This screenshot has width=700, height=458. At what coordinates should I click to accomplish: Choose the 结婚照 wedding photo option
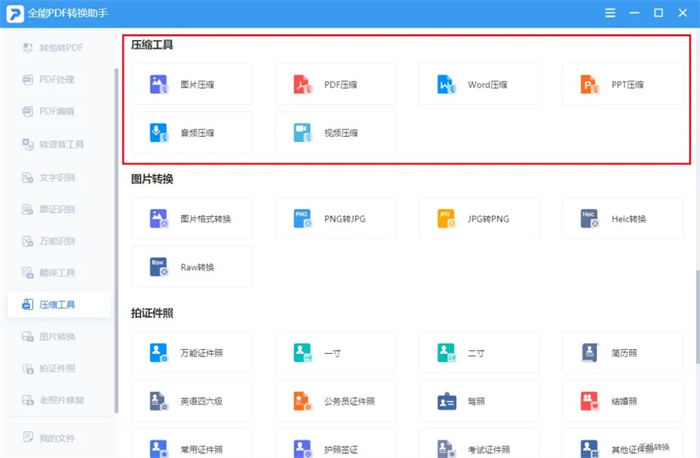click(622, 401)
